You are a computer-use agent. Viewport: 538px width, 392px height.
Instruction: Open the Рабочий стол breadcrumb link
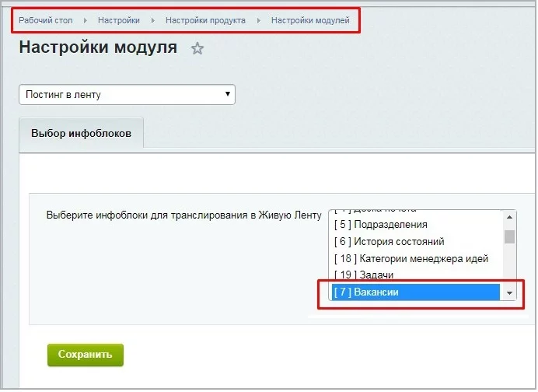[46, 19]
